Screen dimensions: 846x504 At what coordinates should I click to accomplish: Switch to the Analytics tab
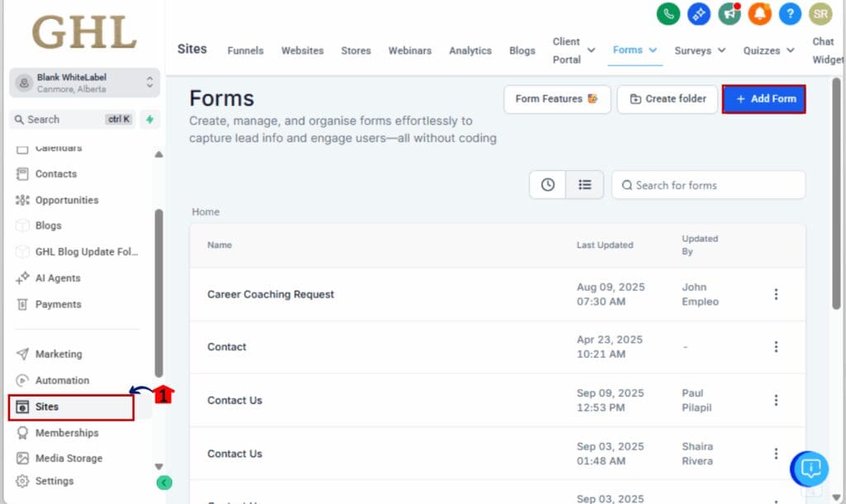pos(470,50)
